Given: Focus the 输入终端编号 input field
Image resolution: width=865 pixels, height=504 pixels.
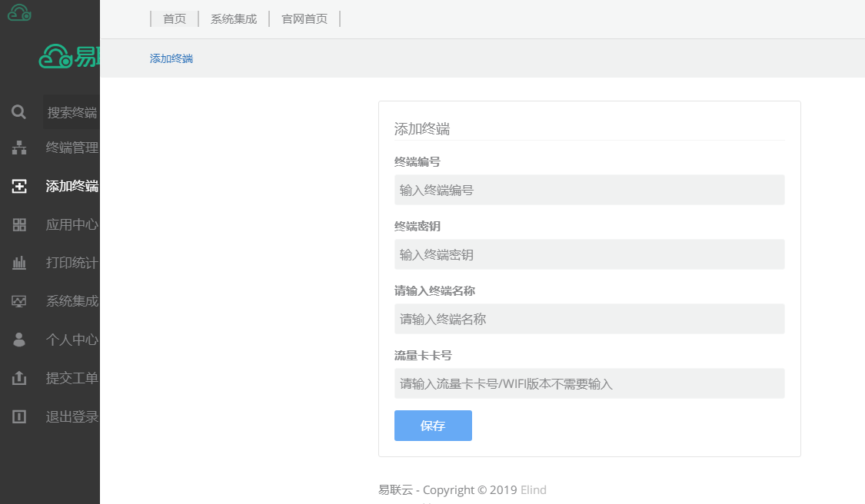Looking at the screenshot, I should [589, 190].
